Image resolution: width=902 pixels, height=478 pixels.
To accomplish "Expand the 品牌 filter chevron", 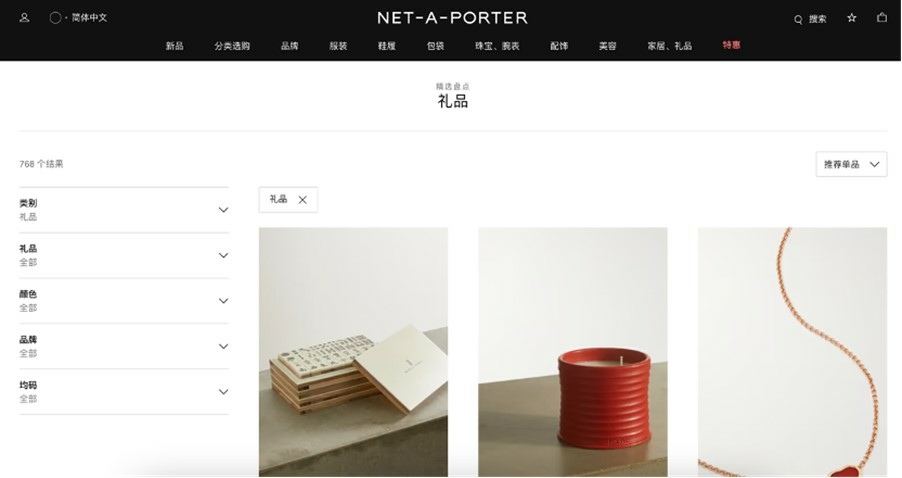I will [223, 346].
